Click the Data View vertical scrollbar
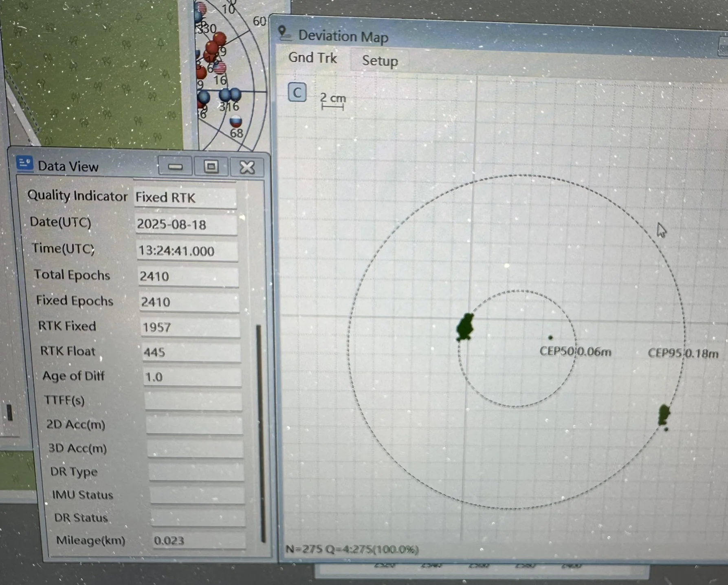 [260, 433]
